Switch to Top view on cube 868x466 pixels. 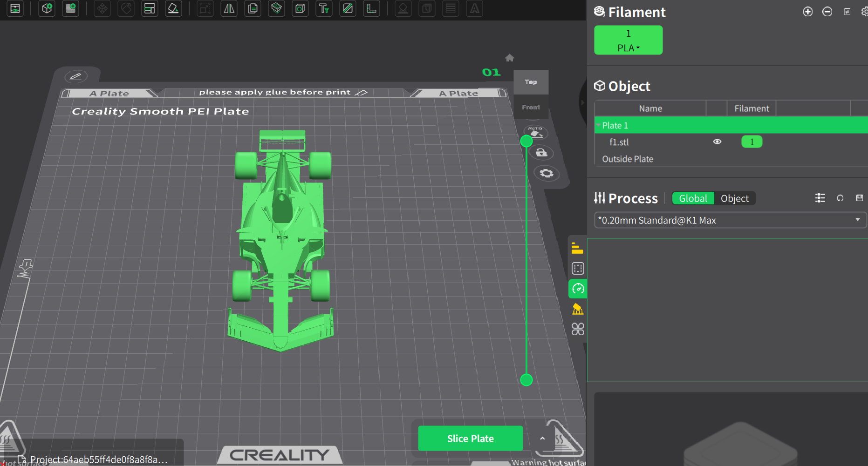pos(531,82)
